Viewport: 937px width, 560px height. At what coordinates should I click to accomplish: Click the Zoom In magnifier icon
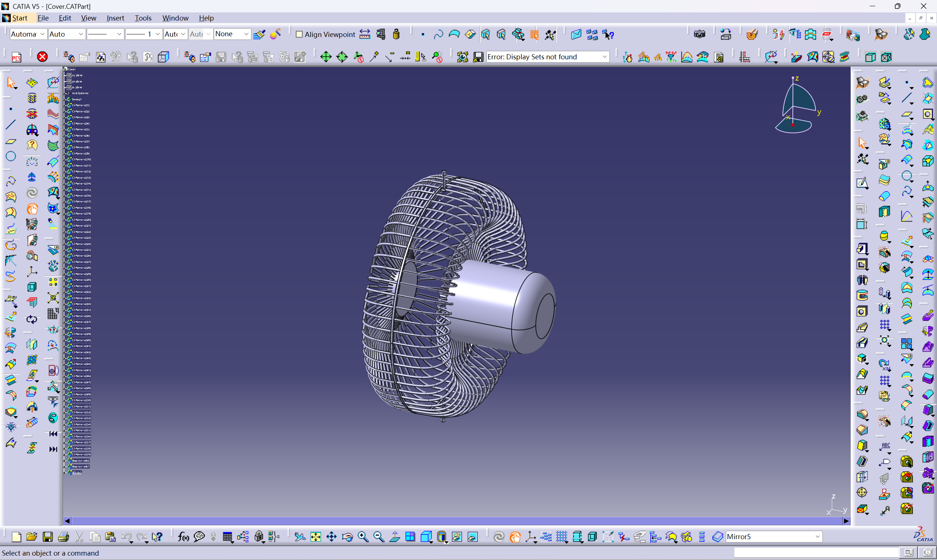coord(363,537)
